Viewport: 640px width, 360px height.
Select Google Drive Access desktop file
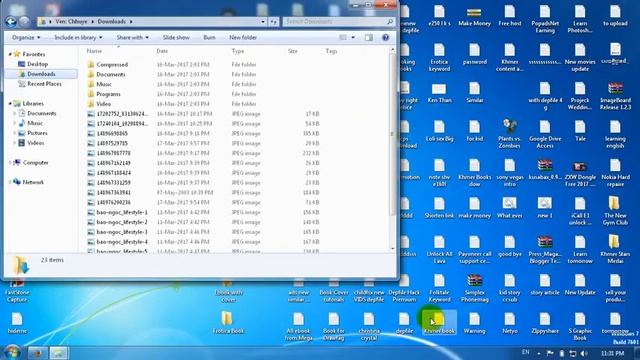point(544,133)
